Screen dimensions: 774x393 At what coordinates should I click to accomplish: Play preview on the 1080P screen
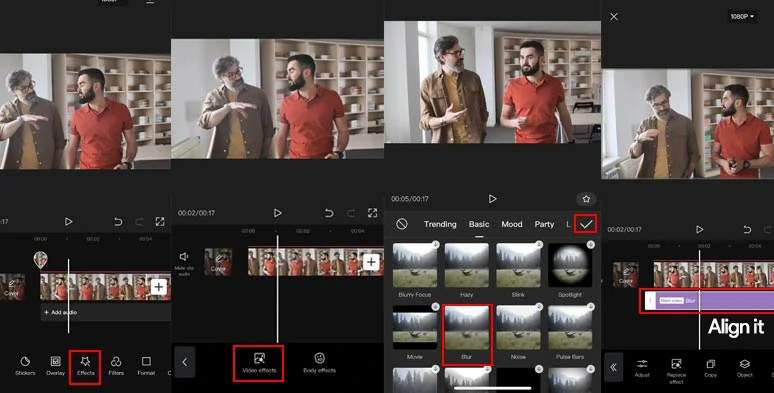click(699, 230)
